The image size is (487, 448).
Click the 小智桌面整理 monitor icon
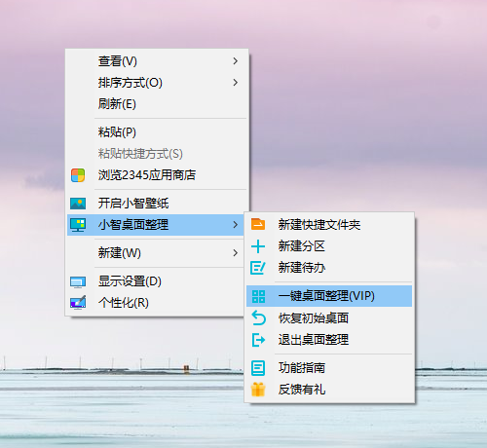[x=78, y=225]
